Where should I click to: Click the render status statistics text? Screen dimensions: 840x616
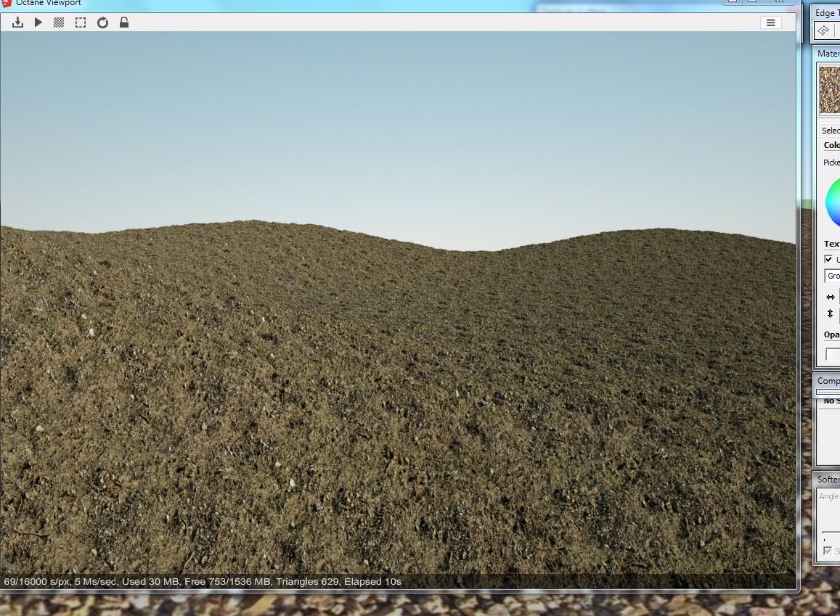click(203, 581)
